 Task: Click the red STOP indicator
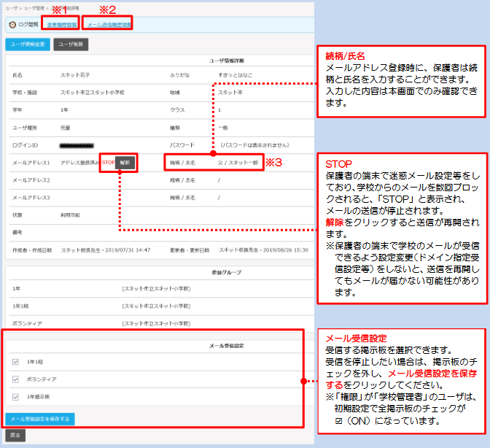(108, 163)
